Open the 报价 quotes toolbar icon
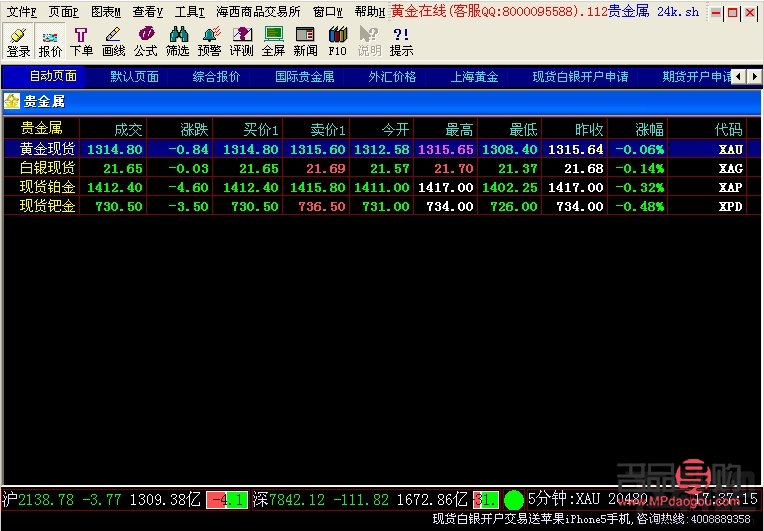 point(50,42)
